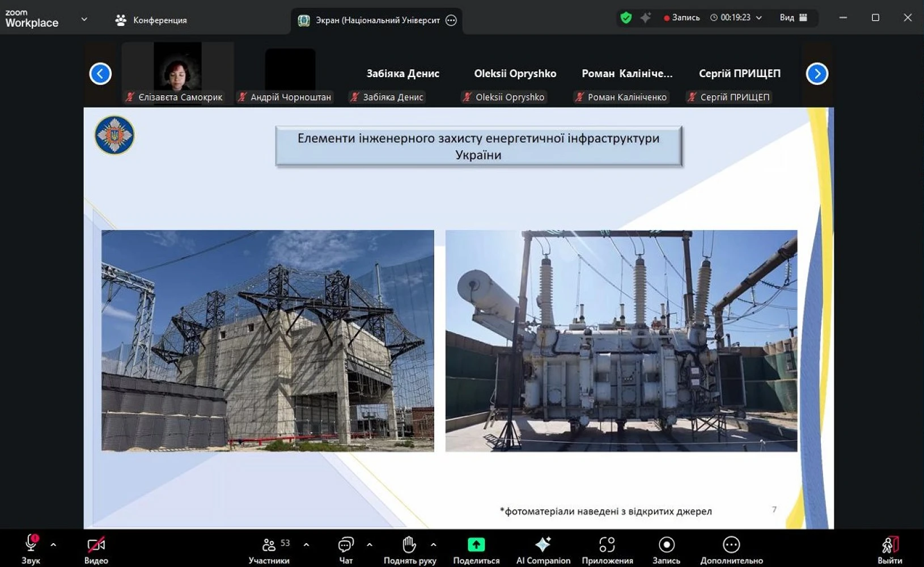Open Zoom Workplace dropdown chevron
This screenshot has height=567, width=924.
(x=84, y=19)
